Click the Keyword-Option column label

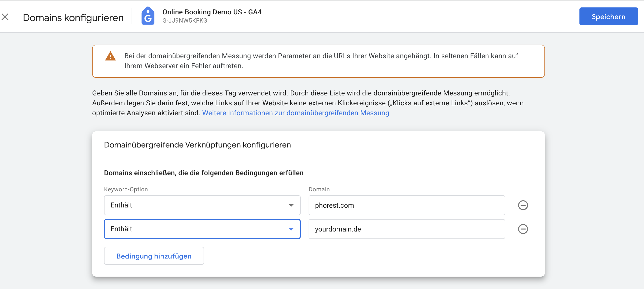click(126, 189)
